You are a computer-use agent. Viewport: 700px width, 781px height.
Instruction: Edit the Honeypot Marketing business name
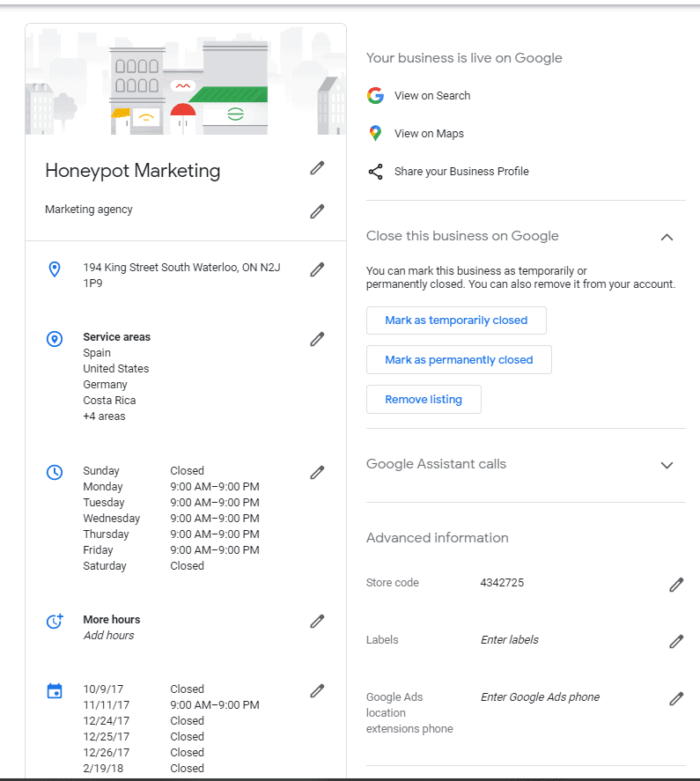click(x=317, y=168)
